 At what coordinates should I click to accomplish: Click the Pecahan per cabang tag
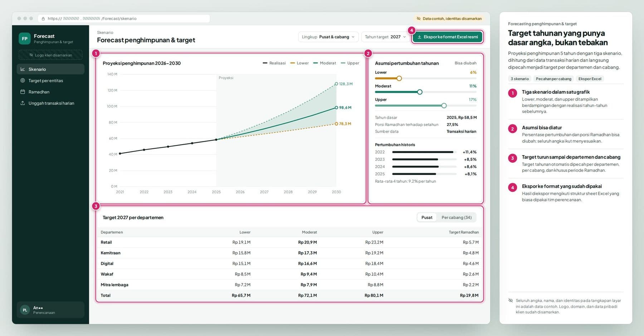coord(553,79)
